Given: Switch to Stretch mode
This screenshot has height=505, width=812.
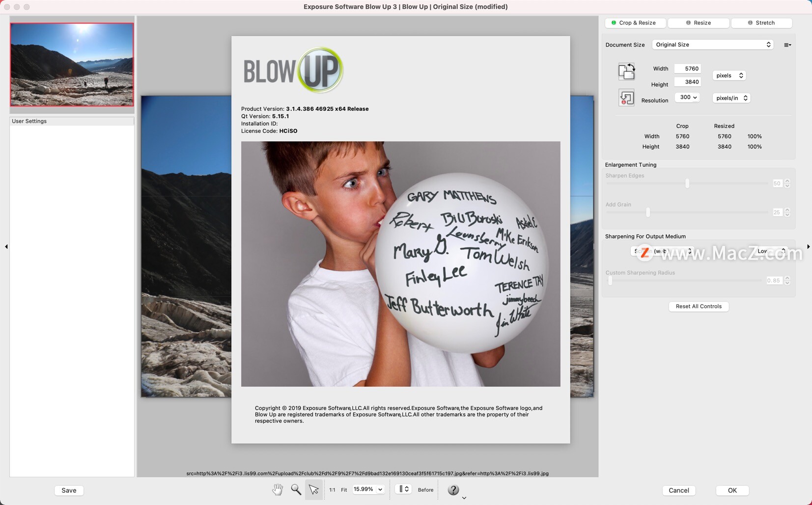Looking at the screenshot, I should click(x=761, y=23).
